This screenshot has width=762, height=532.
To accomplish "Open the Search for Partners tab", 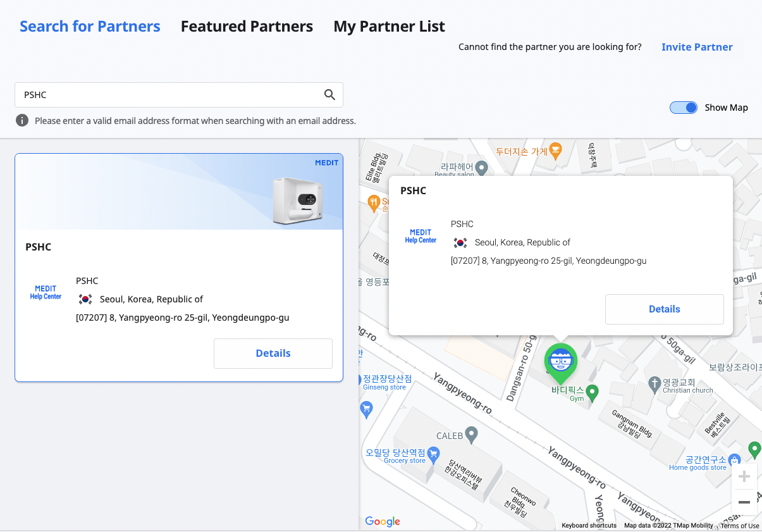I will 90,27.
